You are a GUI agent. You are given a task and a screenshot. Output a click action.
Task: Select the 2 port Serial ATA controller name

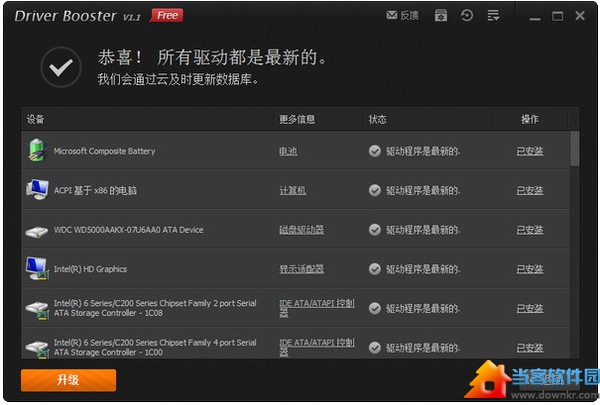[x=155, y=308]
